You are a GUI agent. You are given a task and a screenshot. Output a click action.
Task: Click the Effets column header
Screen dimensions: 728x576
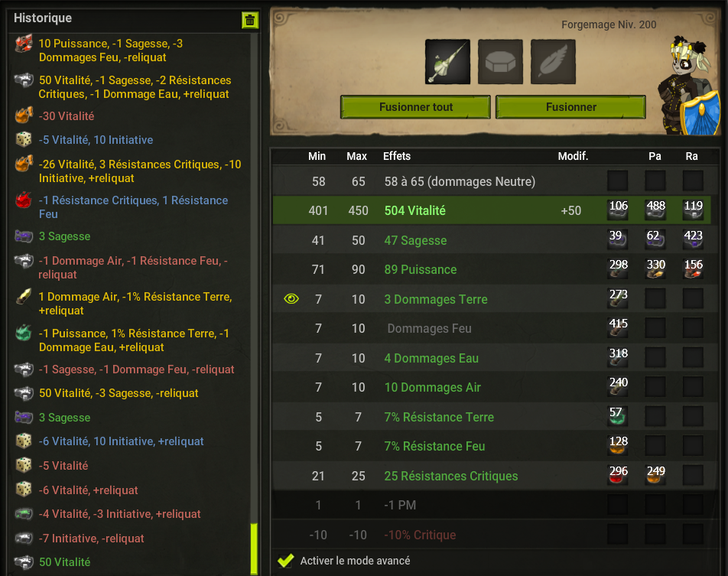point(396,156)
